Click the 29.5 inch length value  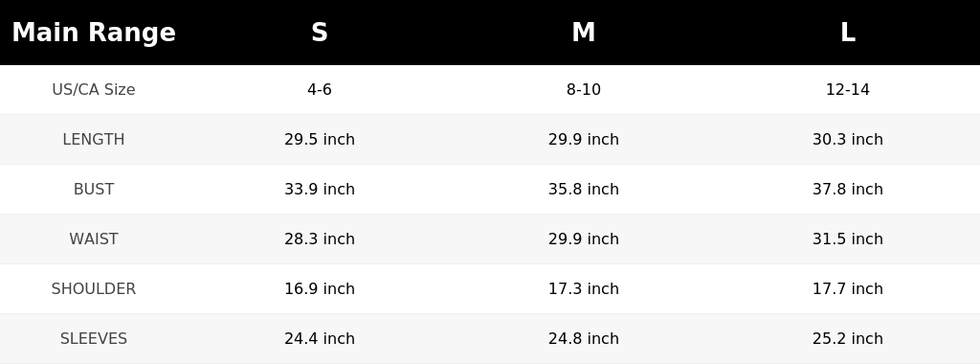pos(320,140)
